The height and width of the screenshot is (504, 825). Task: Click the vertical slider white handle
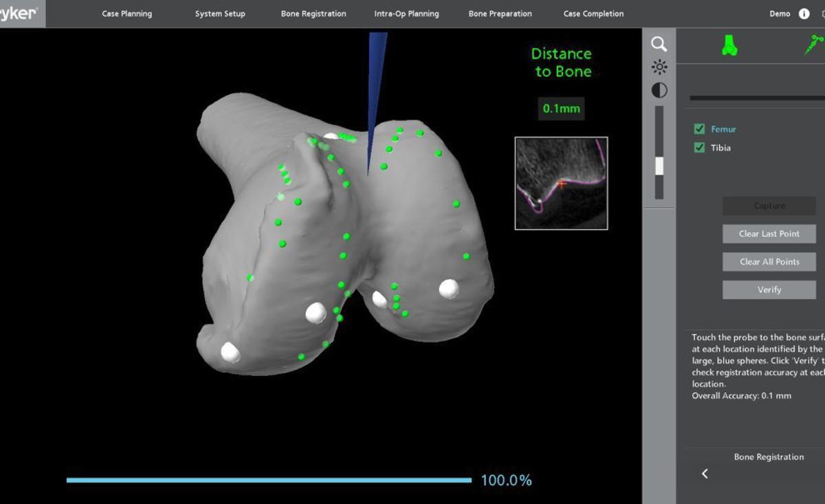(x=659, y=166)
